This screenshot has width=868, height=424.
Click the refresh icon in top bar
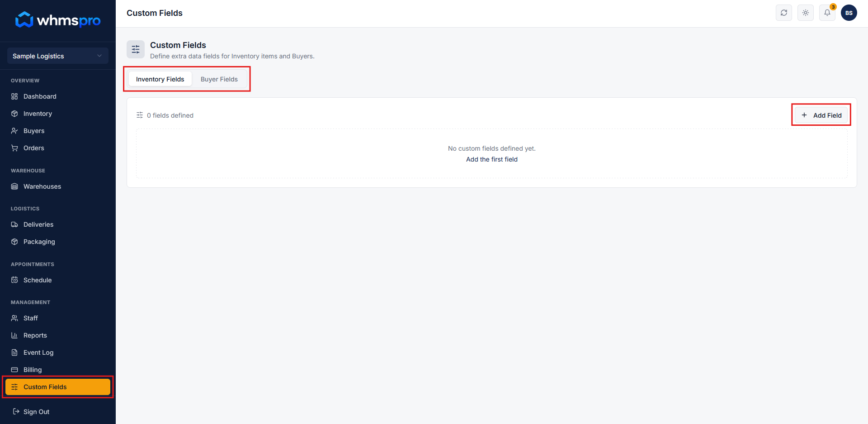tap(784, 13)
